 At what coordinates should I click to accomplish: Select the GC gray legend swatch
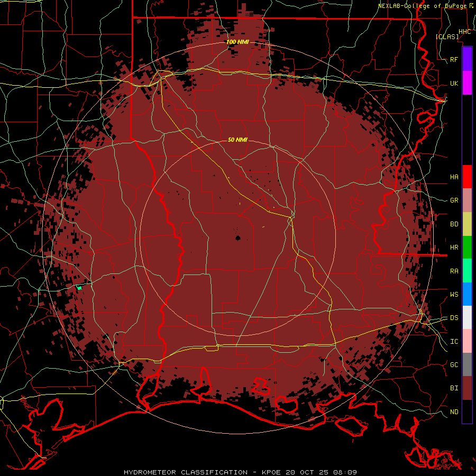click(x=467, y=364)
